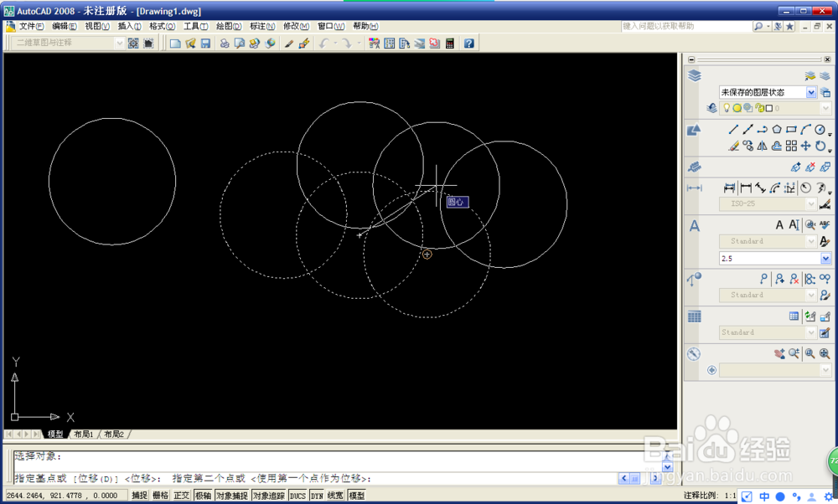Viewport: 838px width, 504px height.
Task: Click the Redo arrow
Action: click(346, 44)
